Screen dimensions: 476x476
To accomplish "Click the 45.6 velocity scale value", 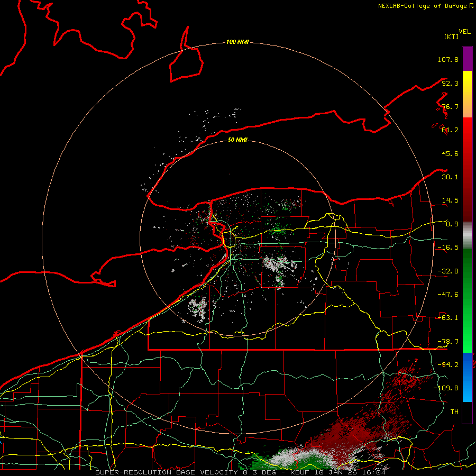I will click(x=450, y=153).
